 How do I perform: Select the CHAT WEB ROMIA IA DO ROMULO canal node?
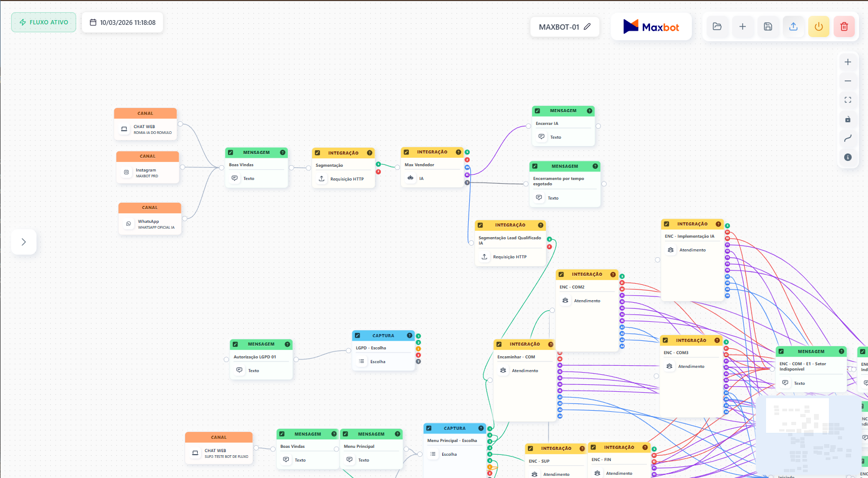(145, 124)
